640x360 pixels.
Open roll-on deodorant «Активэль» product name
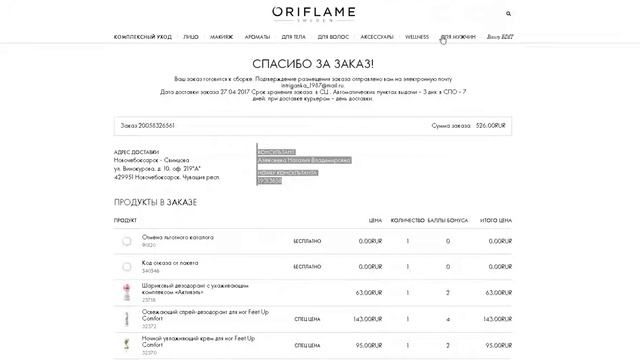pos(195,289)
